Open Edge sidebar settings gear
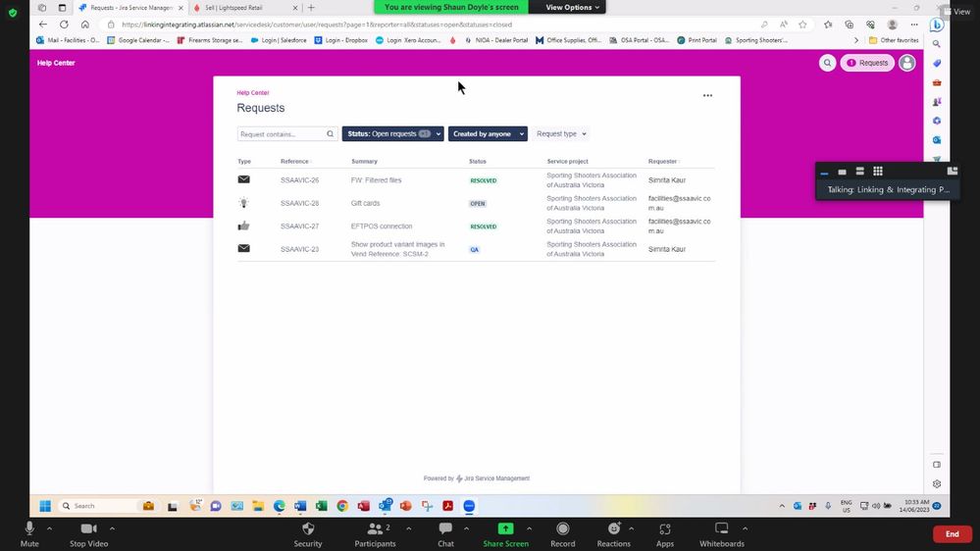This screenshot has height=551, width=980. (x=936, y=483)
